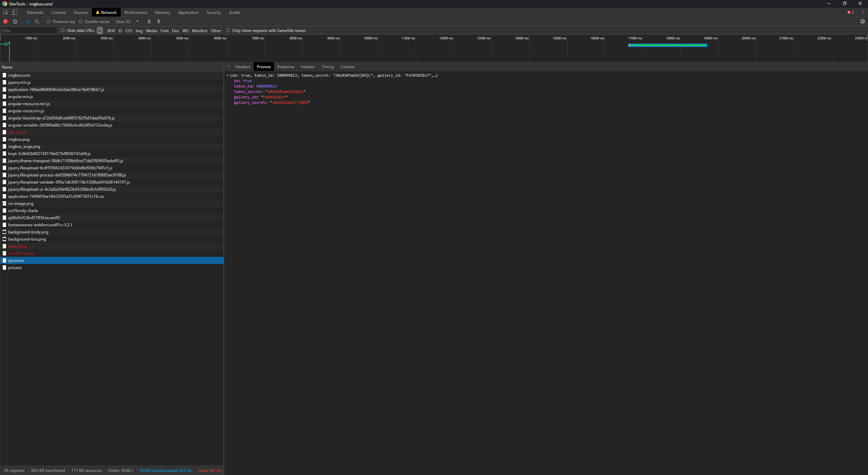
Task: Enable Disable cache checkbox
Action: click(x=81, y=21)
